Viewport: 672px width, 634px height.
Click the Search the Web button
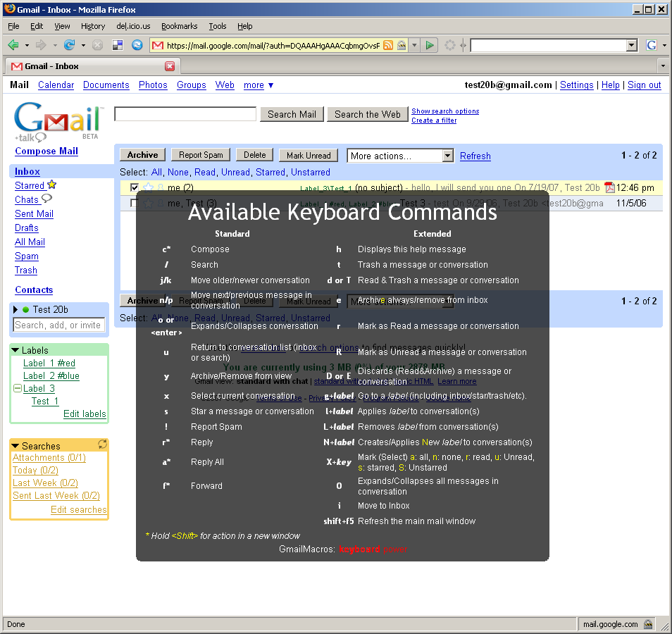click(367, 114)
